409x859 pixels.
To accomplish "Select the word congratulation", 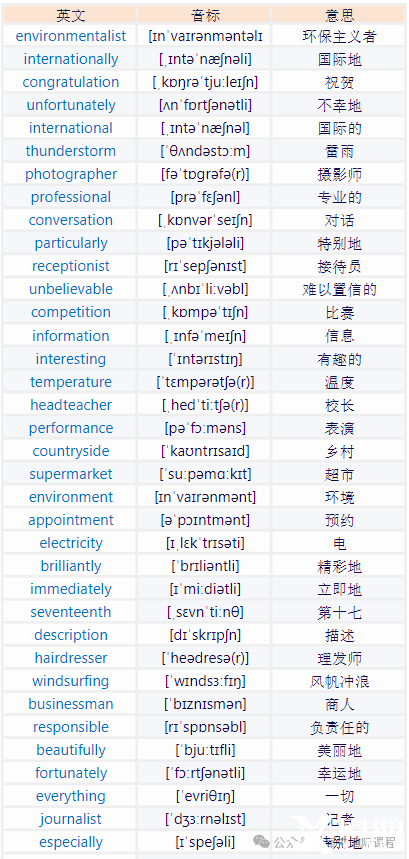I will (71, 82).
